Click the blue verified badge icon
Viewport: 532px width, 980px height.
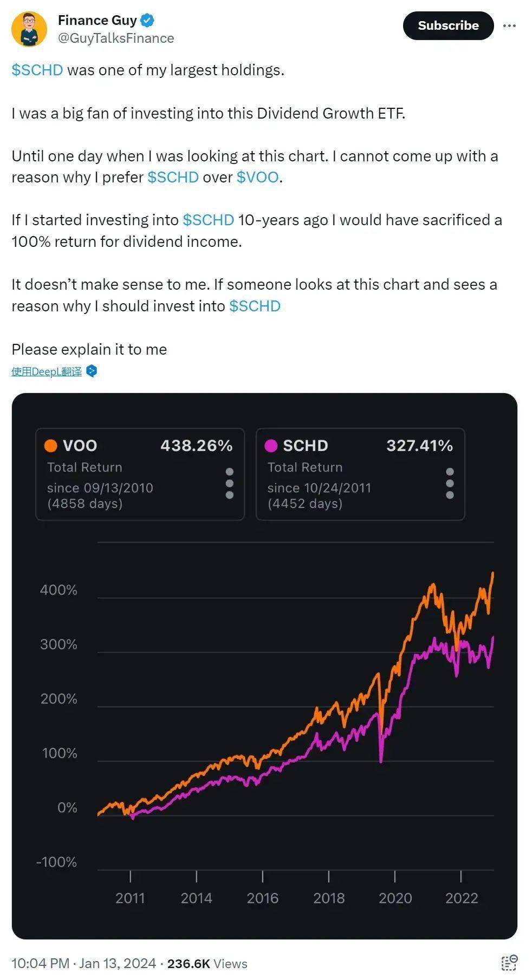pyautogui.click(x=147, y=21)
